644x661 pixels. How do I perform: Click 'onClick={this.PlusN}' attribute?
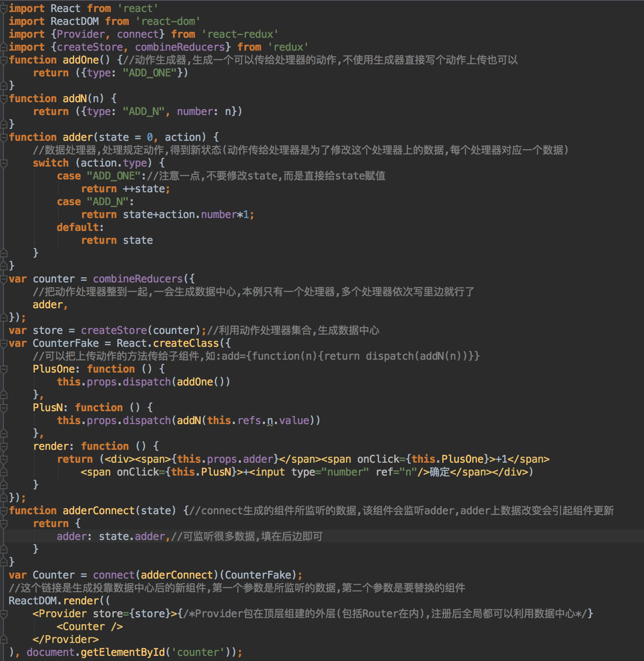point(177,472)
